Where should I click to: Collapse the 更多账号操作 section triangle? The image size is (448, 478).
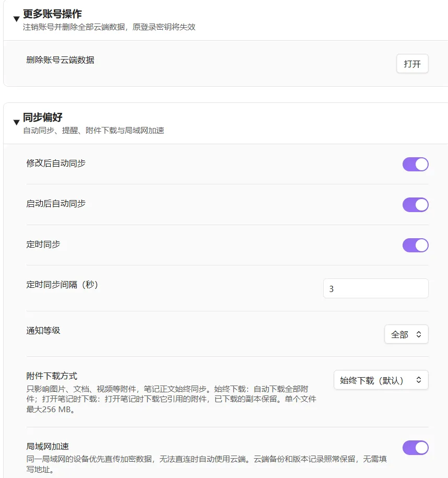(x=17, y=19)
